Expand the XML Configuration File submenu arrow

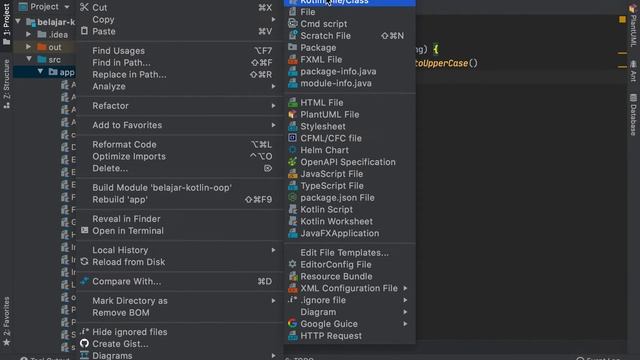point(405,288)
